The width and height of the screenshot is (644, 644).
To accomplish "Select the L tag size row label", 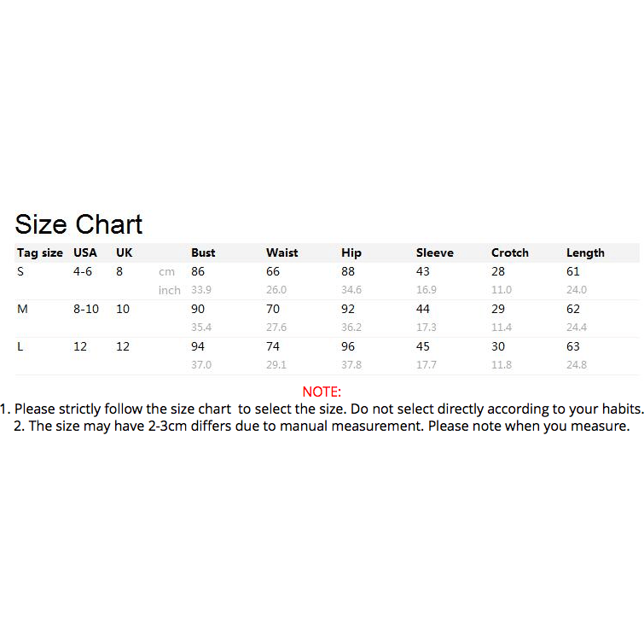I will 20,346.
